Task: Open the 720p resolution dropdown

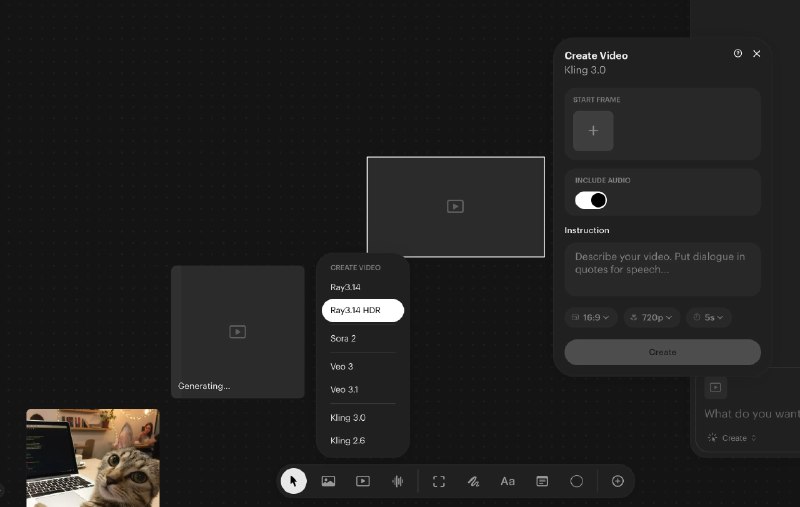Action: click(652, 317)
